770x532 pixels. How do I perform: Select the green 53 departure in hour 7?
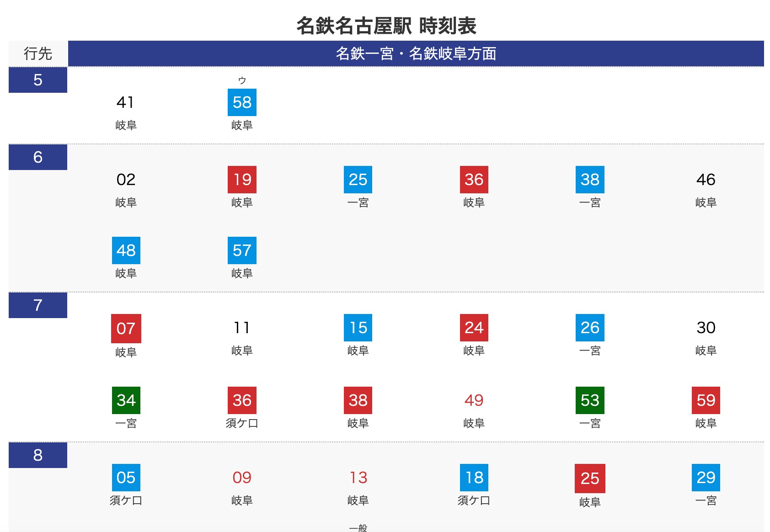[590, 400]
